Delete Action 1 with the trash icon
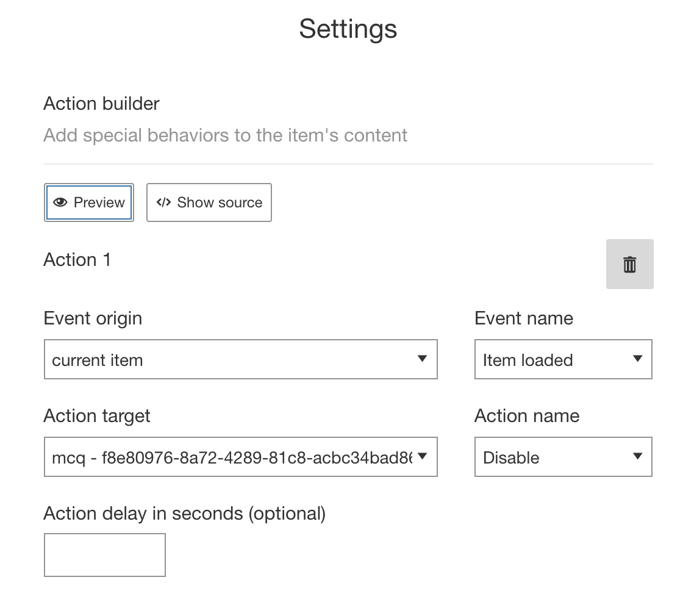This screenshot has height=616, width=694. point(629,264)
